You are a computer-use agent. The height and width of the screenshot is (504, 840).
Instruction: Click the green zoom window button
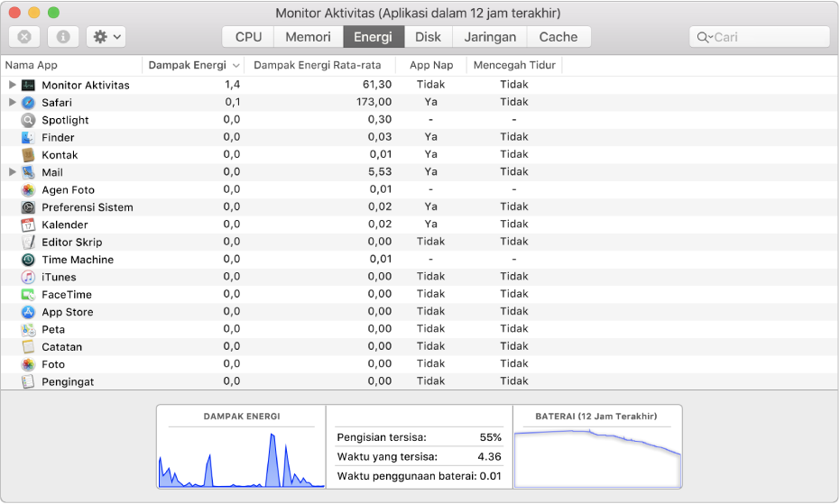click(53, 13)
